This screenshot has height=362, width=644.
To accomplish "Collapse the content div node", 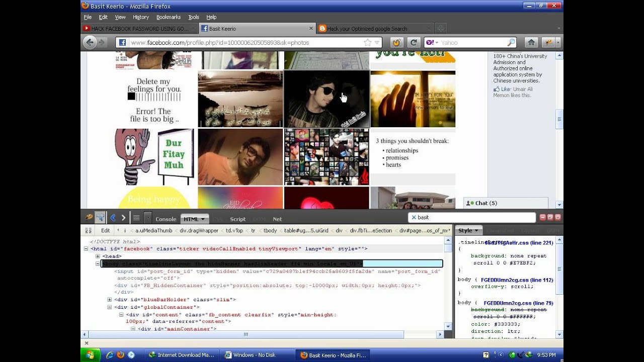I will [x=121, y=315].
